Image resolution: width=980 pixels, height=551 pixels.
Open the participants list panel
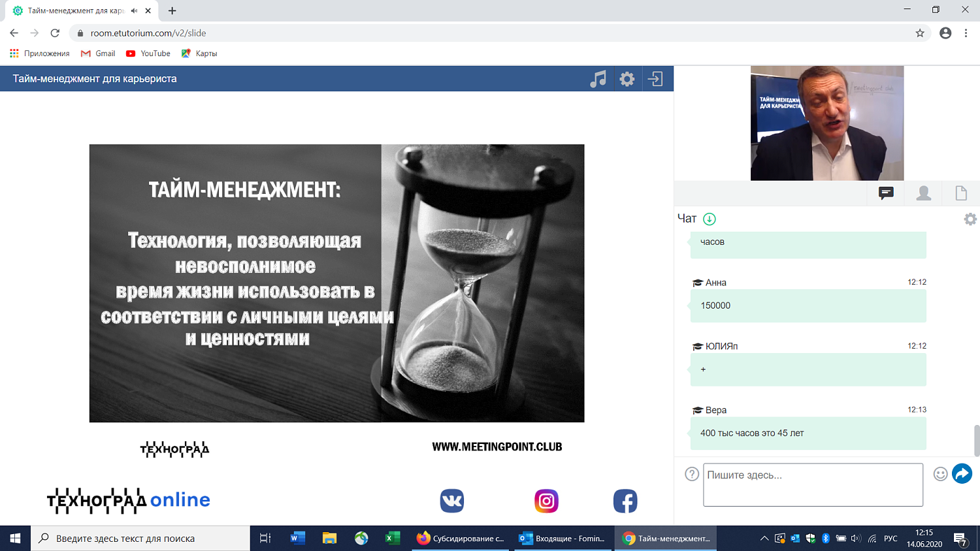[923, 193]
